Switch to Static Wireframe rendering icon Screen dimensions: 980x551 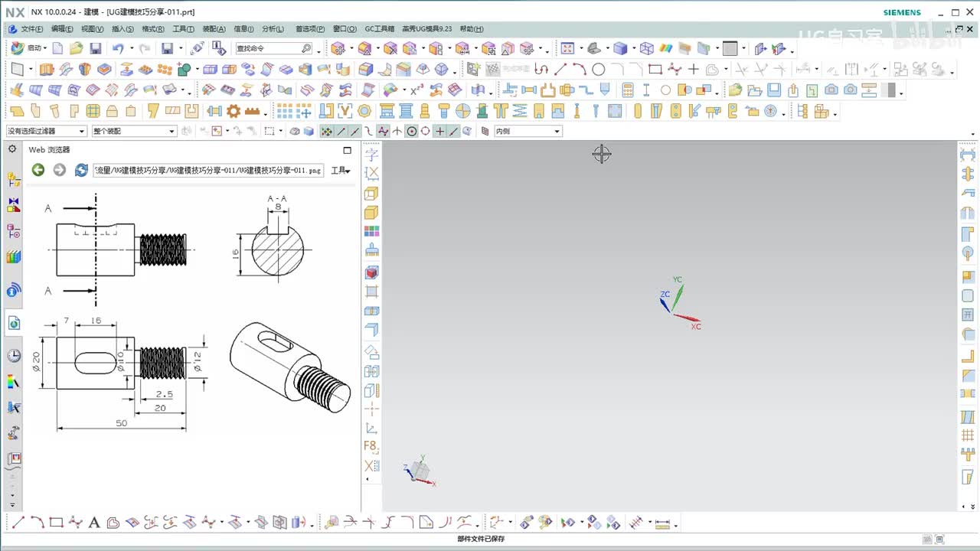(x=647, y=48)
